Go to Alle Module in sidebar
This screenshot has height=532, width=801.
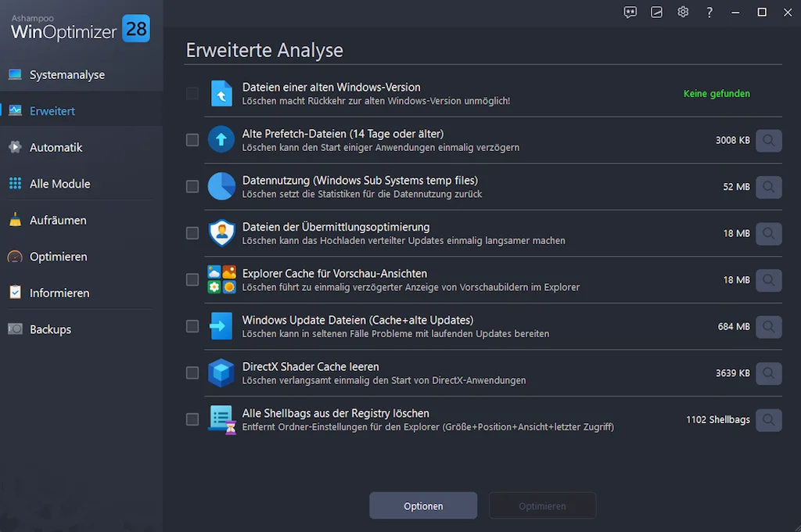pos(59,184)
